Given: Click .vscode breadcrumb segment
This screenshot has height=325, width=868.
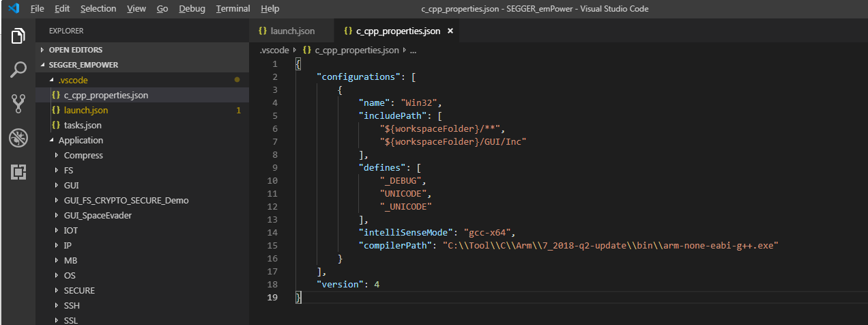Looking at the screenshot, I should pyautogui.click(x=274, y=50).
